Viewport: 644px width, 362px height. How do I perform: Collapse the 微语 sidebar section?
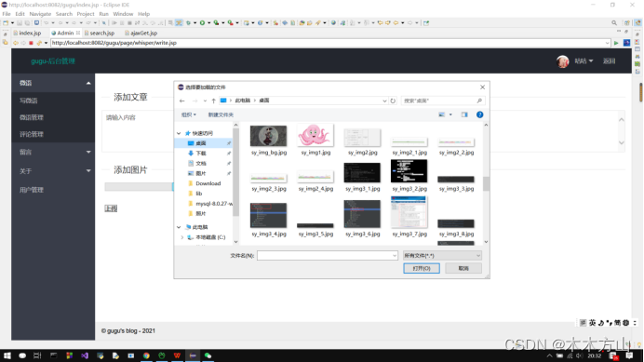[88, 83]
